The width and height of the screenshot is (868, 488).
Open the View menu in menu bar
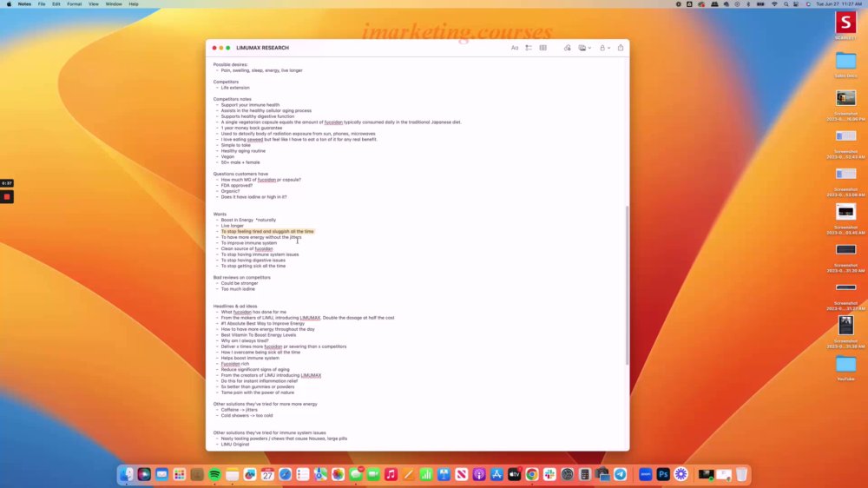pyautogui.click(x=94, y=3)
